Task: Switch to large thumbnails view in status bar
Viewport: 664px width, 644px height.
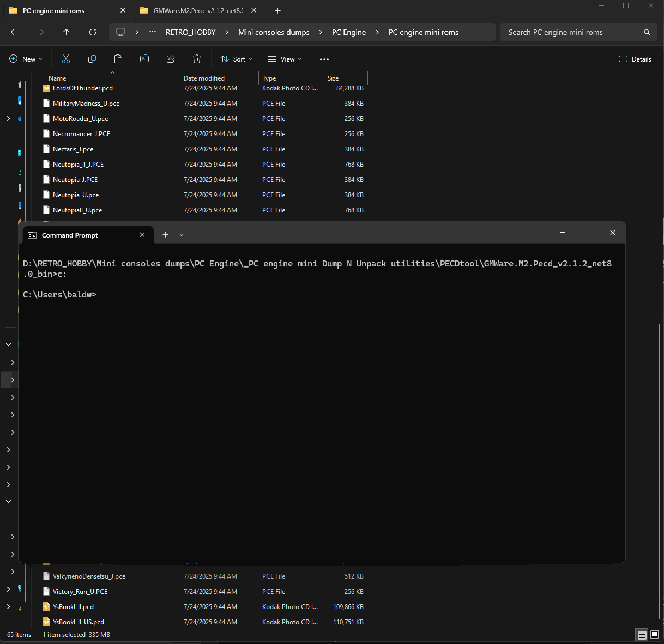Action: click(x=655, y=635)
